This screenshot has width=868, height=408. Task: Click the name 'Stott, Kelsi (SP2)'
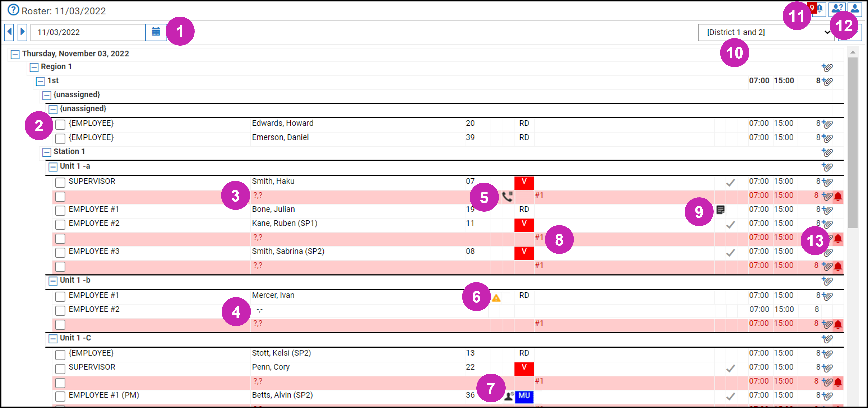(x=281, y=353)
